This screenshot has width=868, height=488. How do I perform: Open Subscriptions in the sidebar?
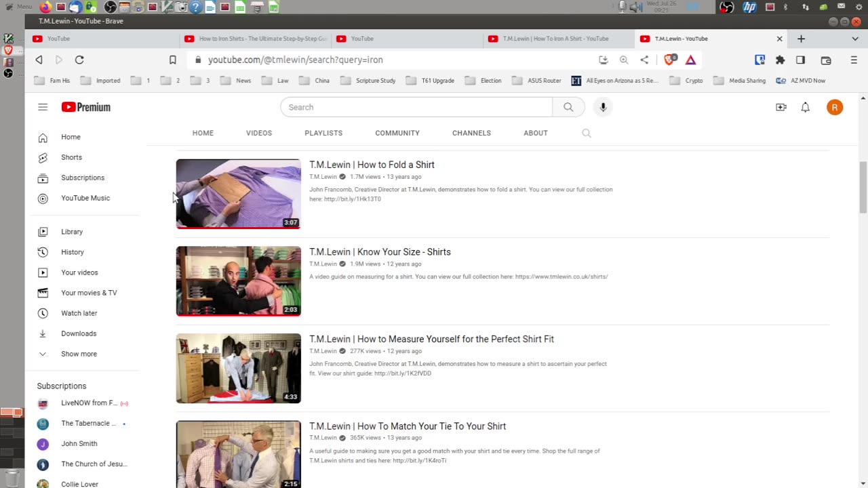pyautogui.click(x=82, y=178)
